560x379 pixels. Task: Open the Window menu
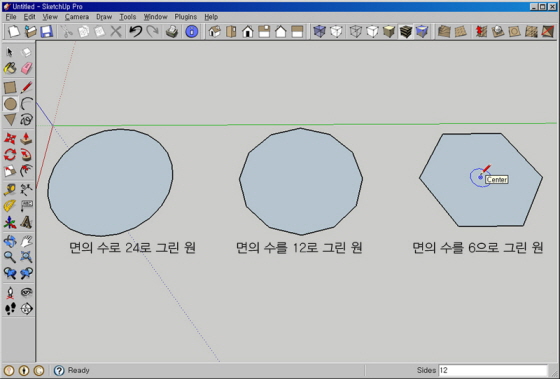click(155, 17)
